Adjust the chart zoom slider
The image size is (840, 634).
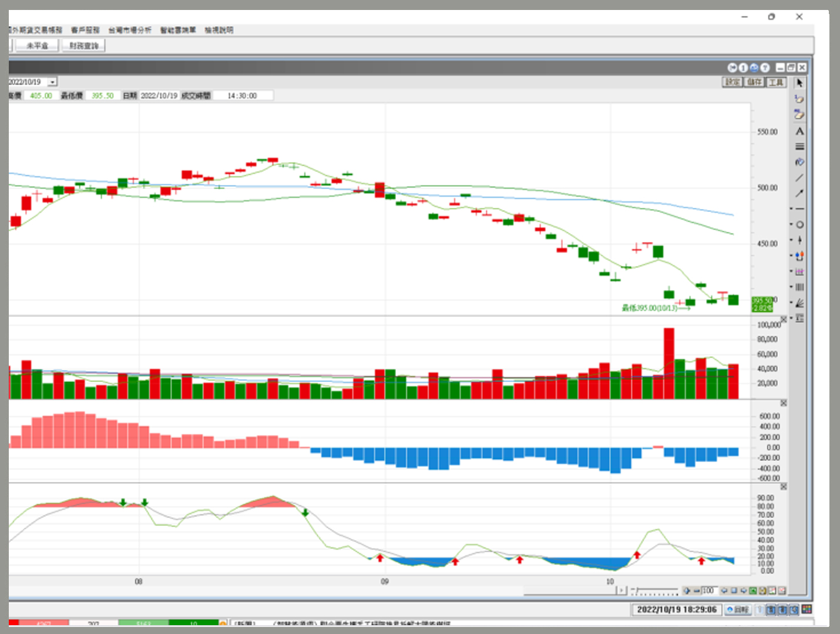(654, 591)
